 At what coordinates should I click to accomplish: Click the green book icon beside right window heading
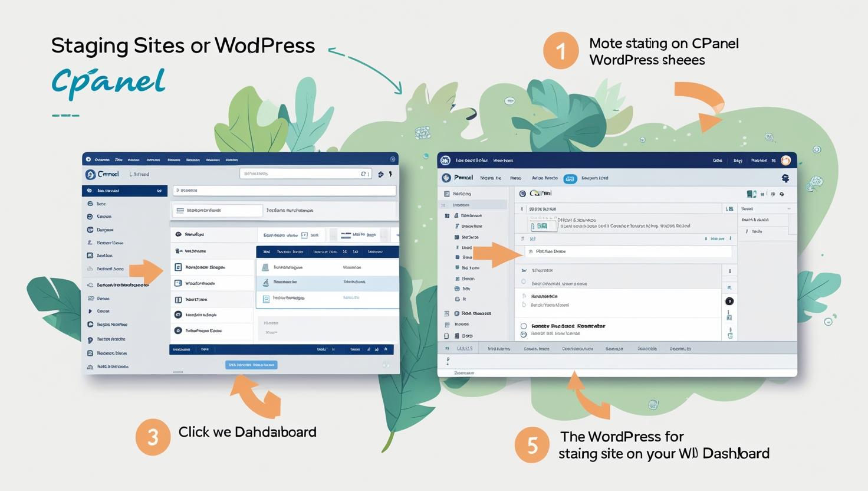[x=751, y=194]
